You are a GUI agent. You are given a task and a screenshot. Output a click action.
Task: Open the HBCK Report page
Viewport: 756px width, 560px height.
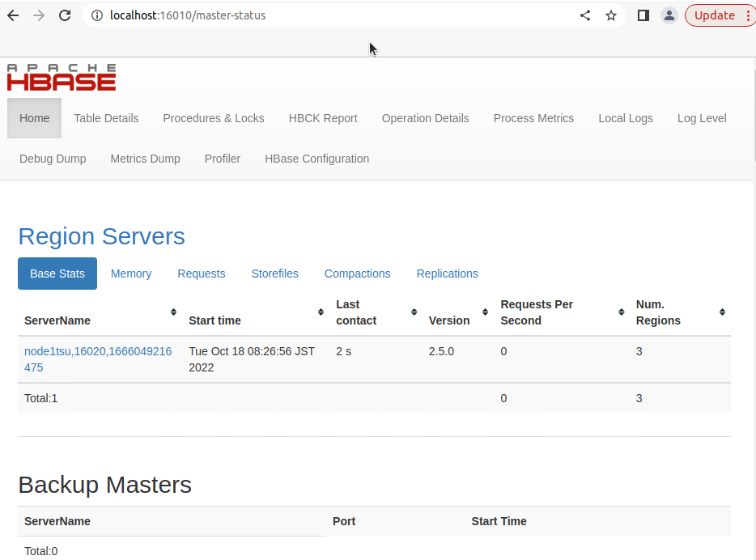tap(323, 118)
